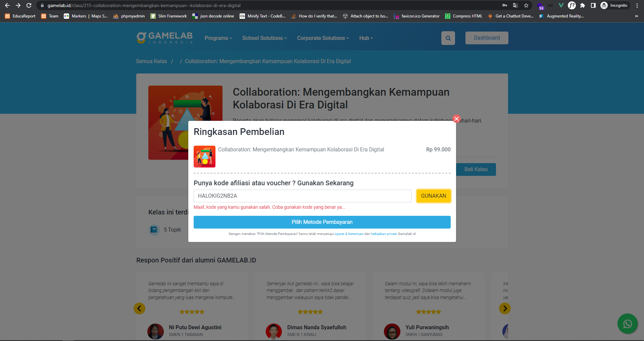Screen dimensions: 644x341
Task: Click the browser address bar URL
Action: [144, 5]
